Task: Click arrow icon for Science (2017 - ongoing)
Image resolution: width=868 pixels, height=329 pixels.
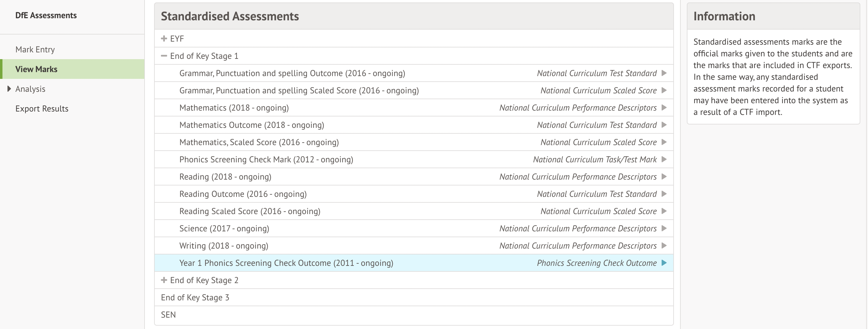Action: pyautogui.click(x=664, y=229)
